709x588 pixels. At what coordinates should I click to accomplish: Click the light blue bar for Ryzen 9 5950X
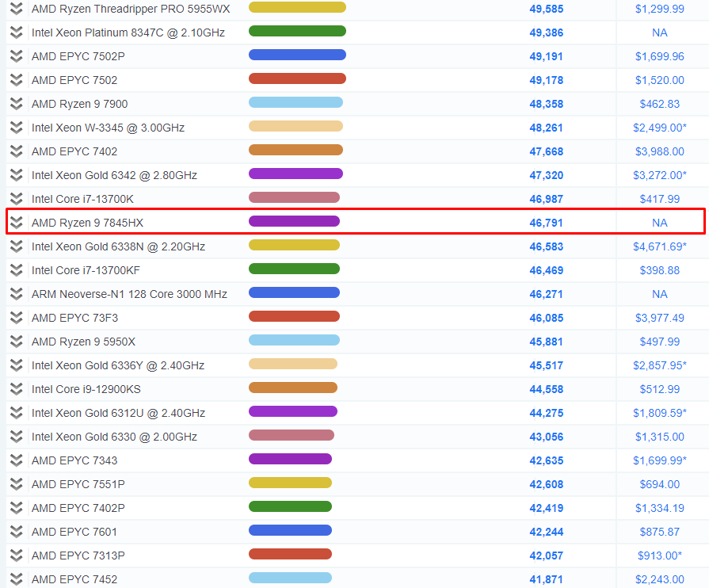click(x=294, y=340)
